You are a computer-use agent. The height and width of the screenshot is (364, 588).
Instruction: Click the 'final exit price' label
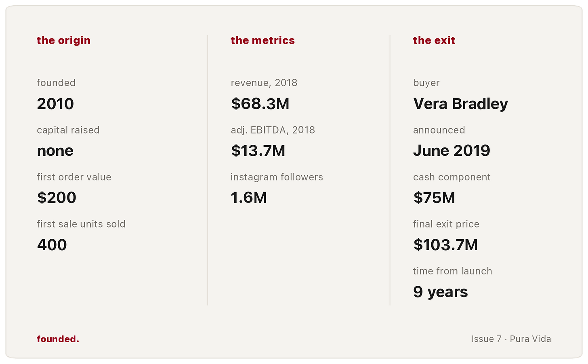446,224
